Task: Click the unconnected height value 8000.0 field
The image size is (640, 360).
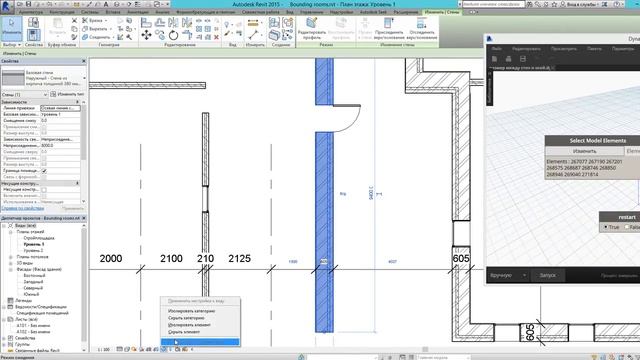Action: (x=60, y=145)
